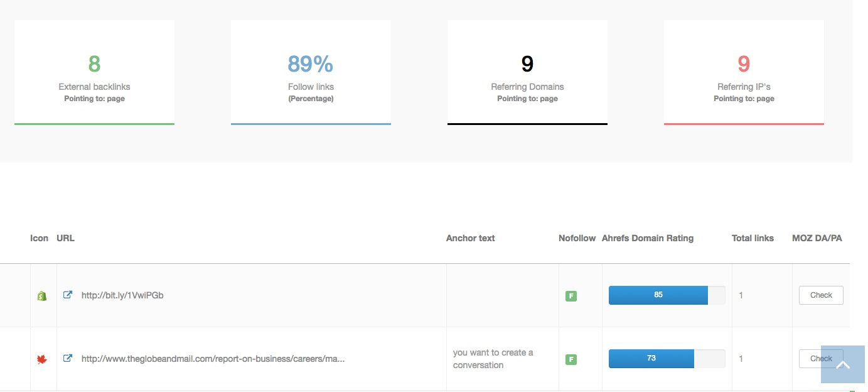
Task: View the Referring IP's card
Action: [x=744, y=71]
